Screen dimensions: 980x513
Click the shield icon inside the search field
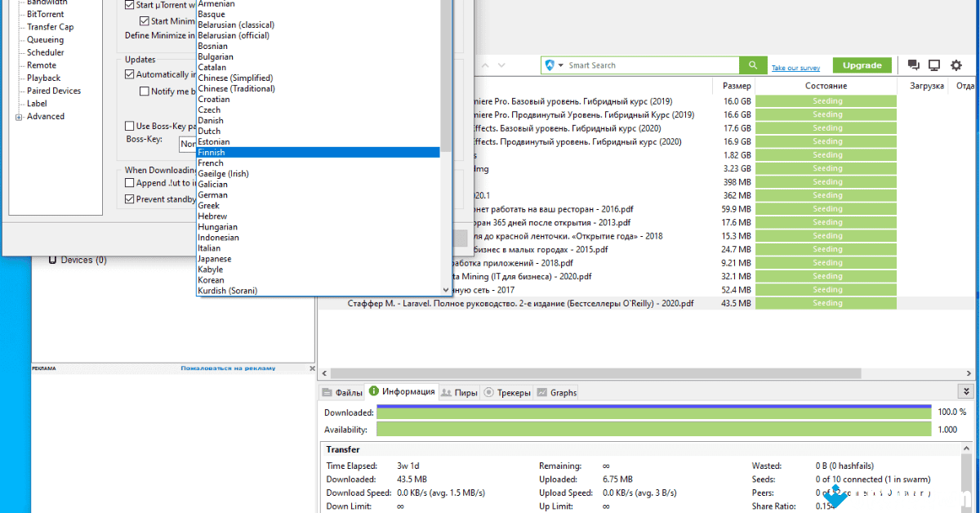click(x=550, y=65)
